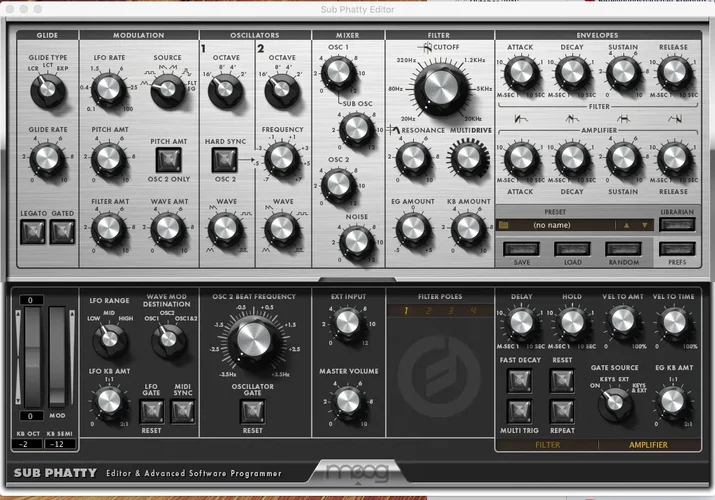715x500 pixels.
Task: Toggle the Multi Trig switch
Action: pos(519,412)
